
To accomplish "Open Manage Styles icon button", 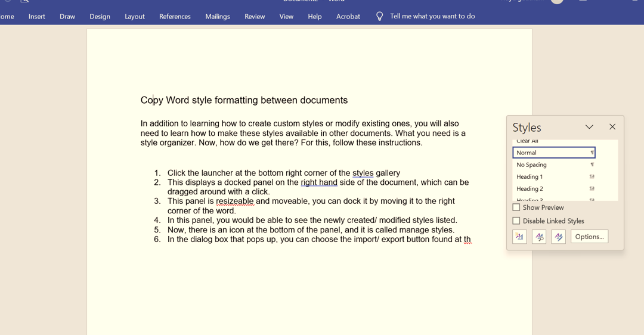I will [559, 237].
